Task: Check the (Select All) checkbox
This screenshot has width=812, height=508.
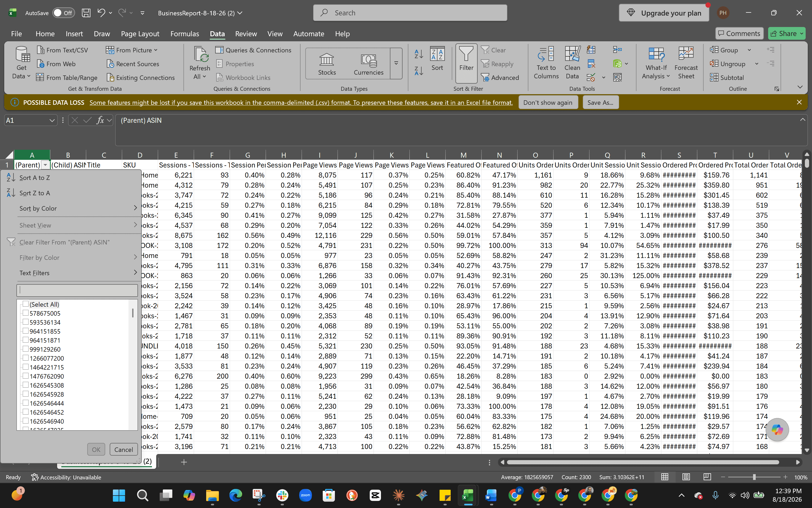Action: 25,304
